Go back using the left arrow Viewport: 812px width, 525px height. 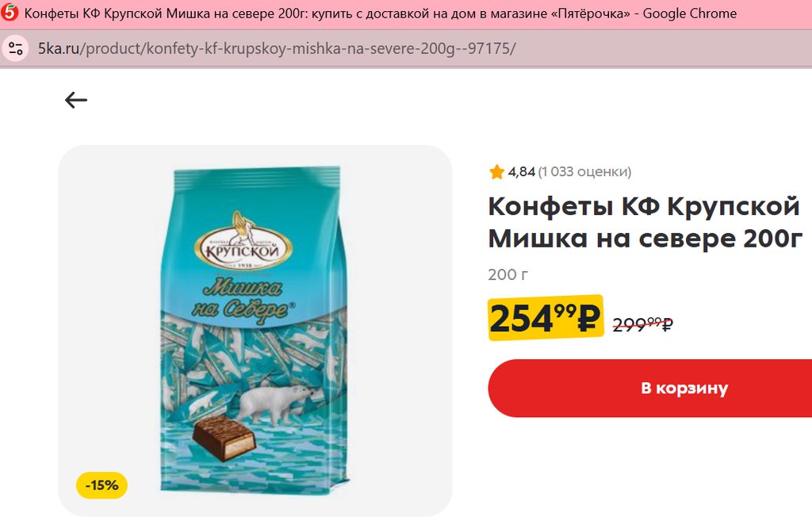click(x=76, y=100)
